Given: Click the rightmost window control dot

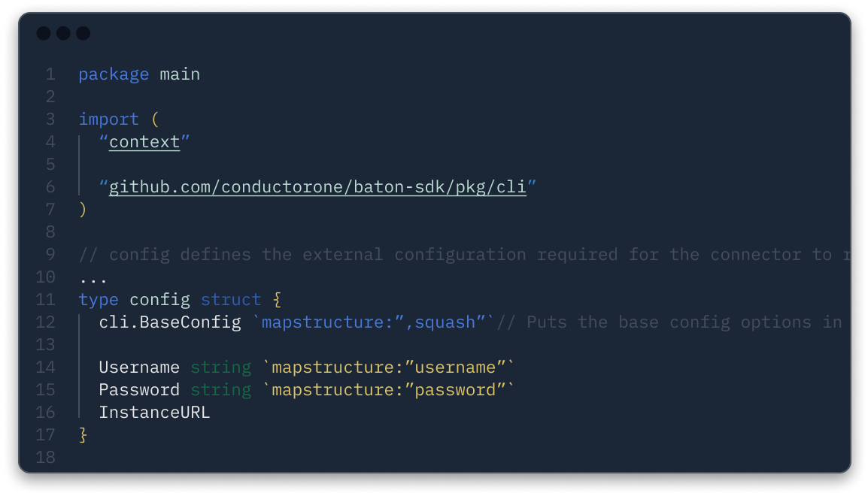Looking at the screenshot, I should pos(83,33).
